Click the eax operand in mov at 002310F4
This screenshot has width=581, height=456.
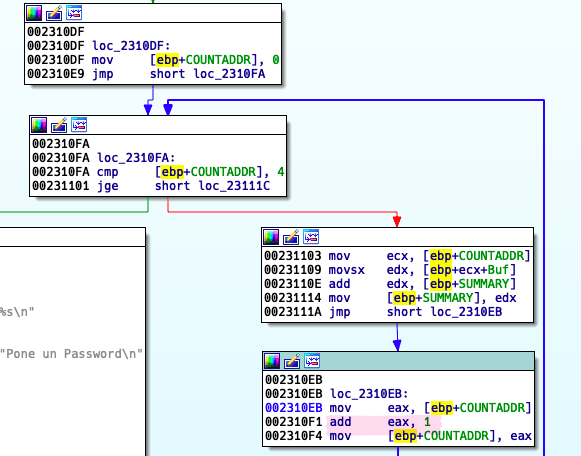(521, 436)
